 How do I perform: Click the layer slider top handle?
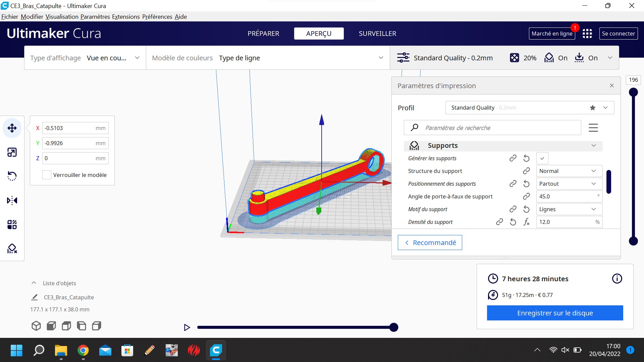tap(633, 92)
